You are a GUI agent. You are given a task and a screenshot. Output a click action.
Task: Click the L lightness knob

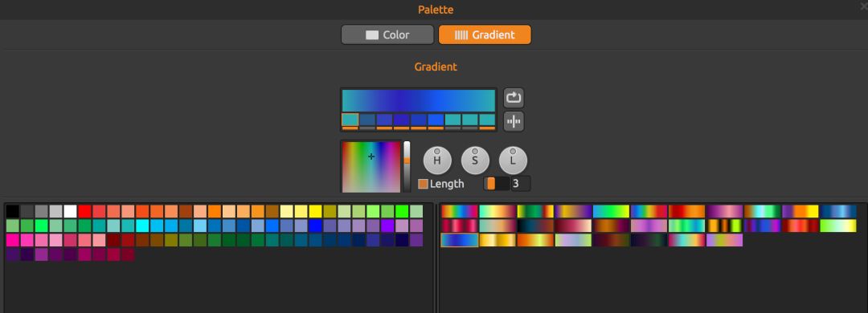point(513,161)
